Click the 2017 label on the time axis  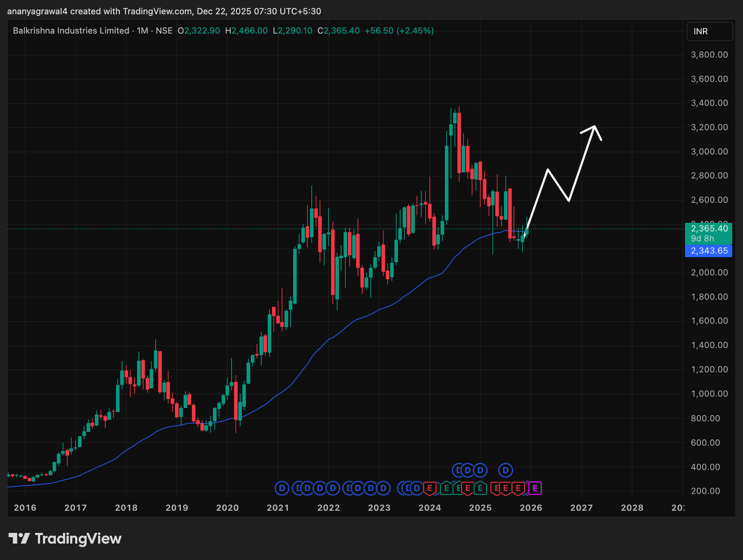tap(75, 508)
